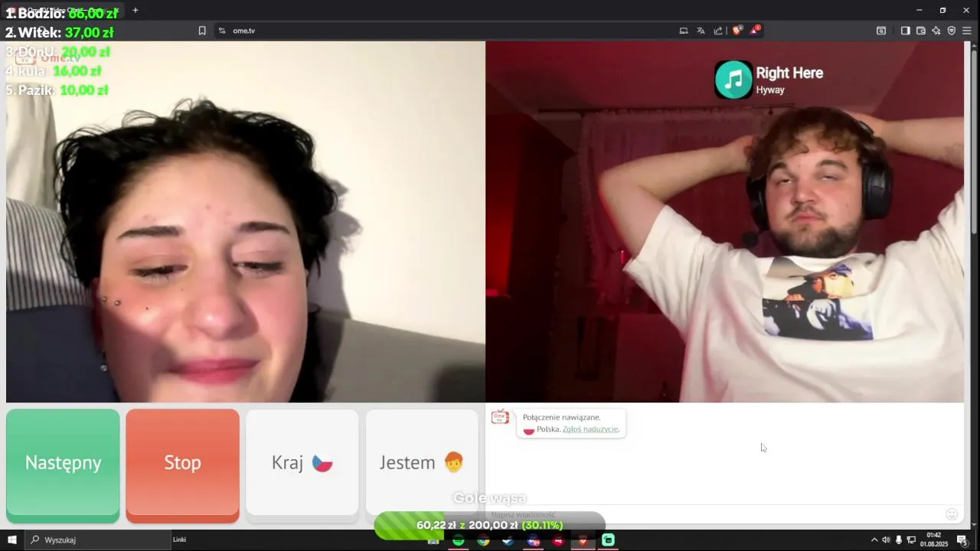This screenshot has width=980, height=551.
Task: Click the Wyszukaj taskbar search box
Action: pos(97,540)
